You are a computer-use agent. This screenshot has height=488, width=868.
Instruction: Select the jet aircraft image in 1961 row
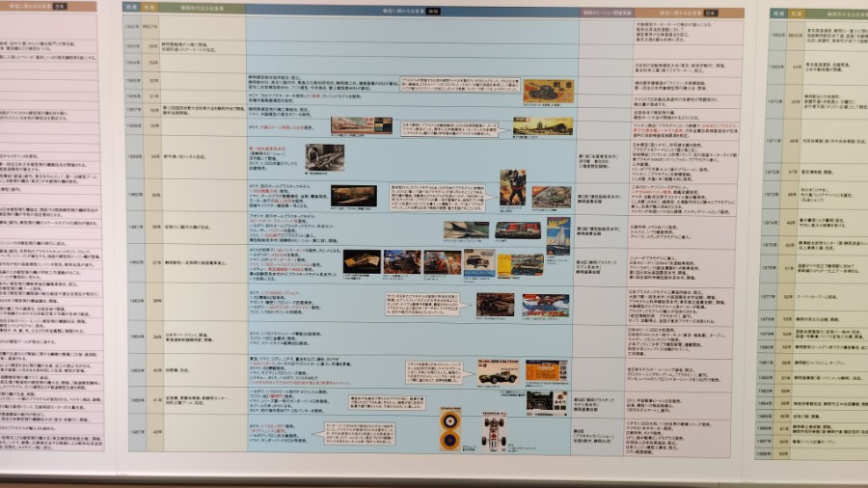click(466, 230)
